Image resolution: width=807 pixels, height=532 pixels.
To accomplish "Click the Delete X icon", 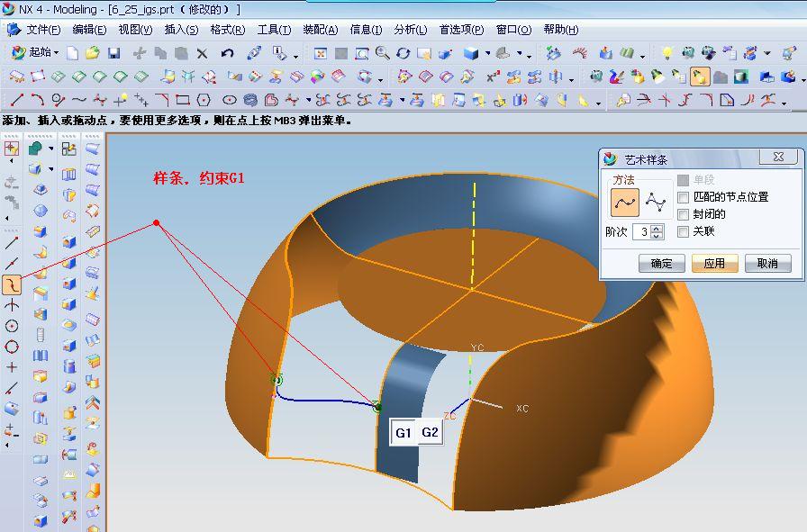I will coord(203,53).
